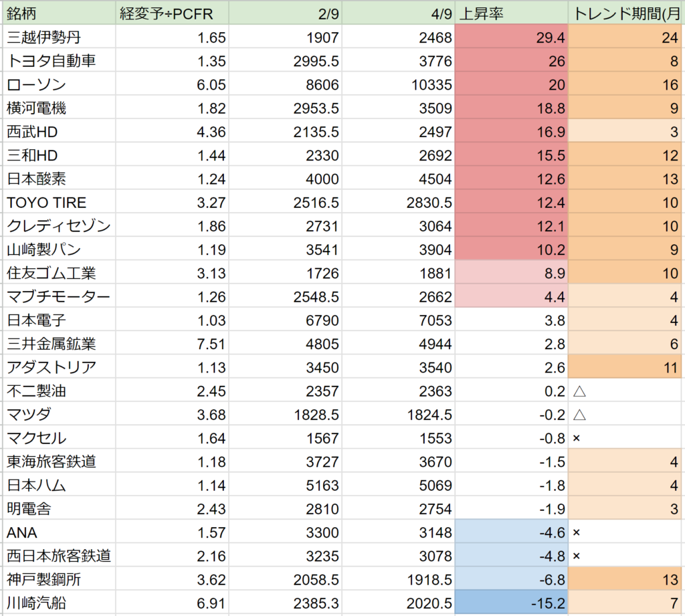Click the 神戸製鋼所 cell
This screenshot has height=616, width=685.
click(x=59, y=580)
